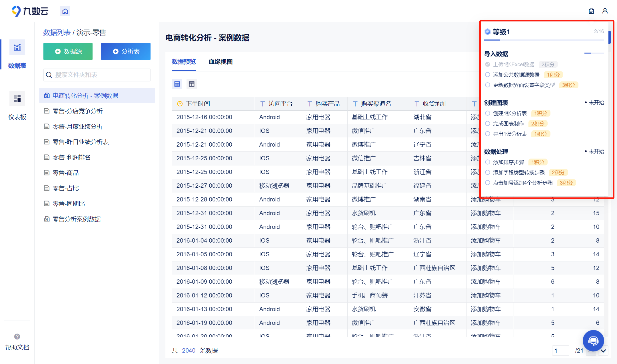Click the green 数据源 button
Image resolution: width=617 pixels, height=364 pixels.
[x=68, y=51]
